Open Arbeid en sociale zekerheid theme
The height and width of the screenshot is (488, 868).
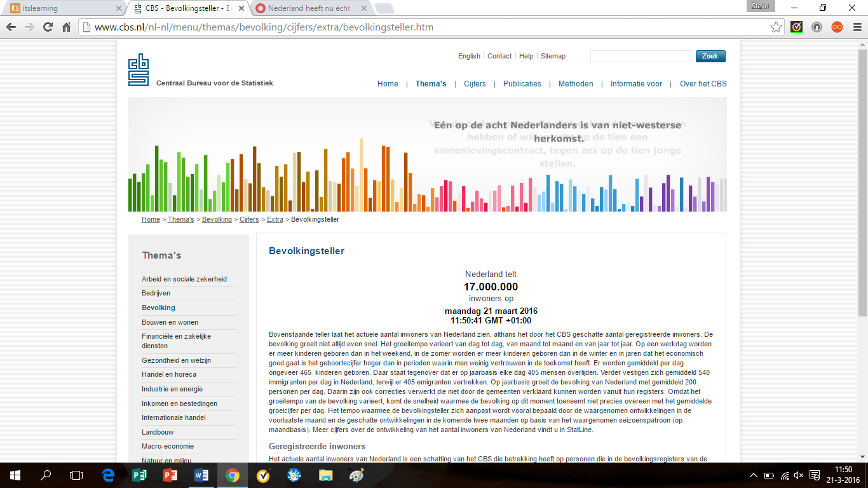[x=184, y=279]
